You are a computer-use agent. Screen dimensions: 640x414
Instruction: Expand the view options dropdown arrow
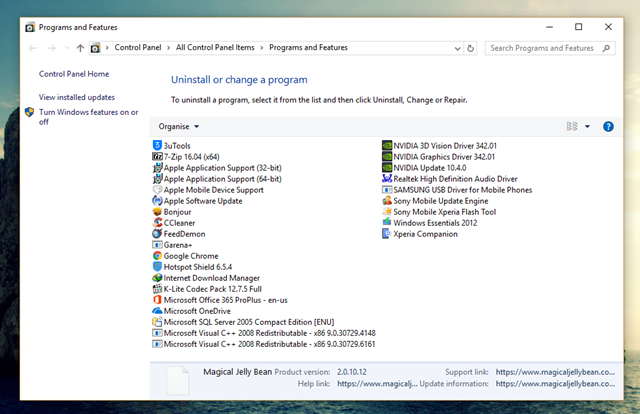click(x=587, y=127)
